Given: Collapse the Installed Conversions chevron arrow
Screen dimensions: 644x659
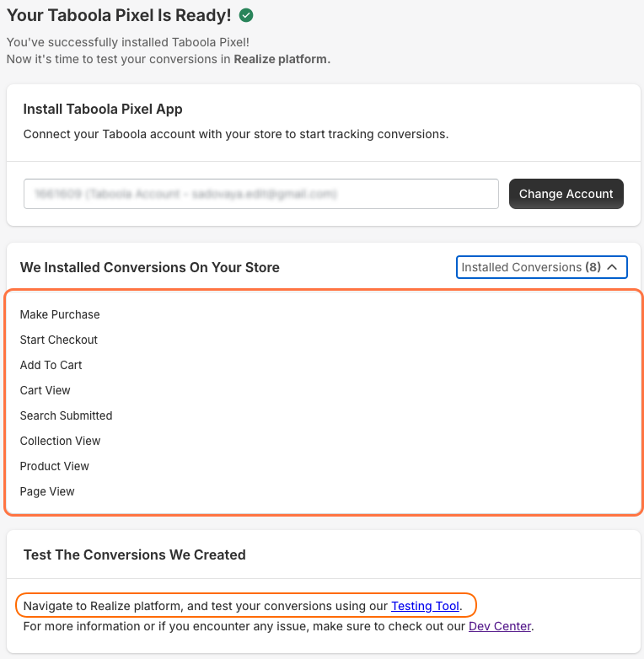Looking at the screenshot, I should (612, 267).
